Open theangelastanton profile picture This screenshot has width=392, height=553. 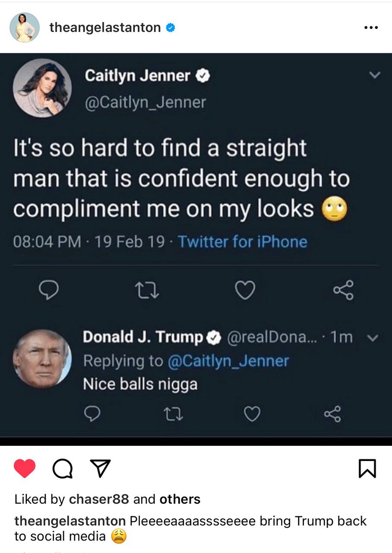click(x=25, y=28)
